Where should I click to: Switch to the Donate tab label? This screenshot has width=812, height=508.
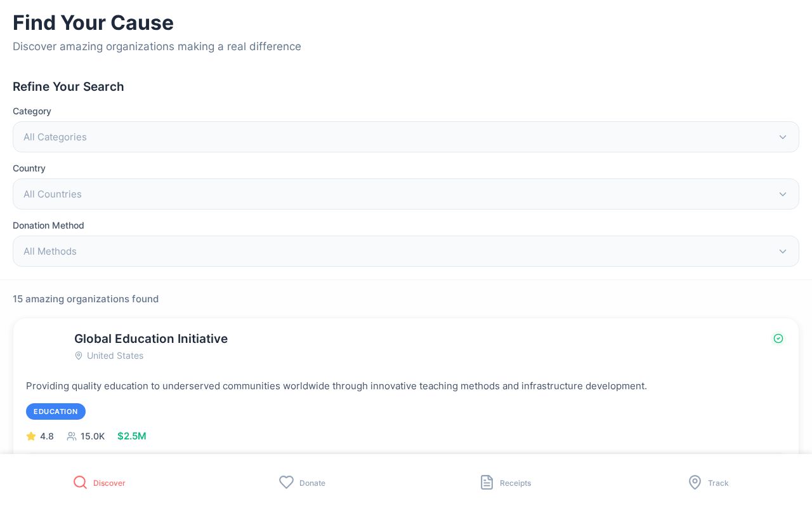tap(312, 483)
